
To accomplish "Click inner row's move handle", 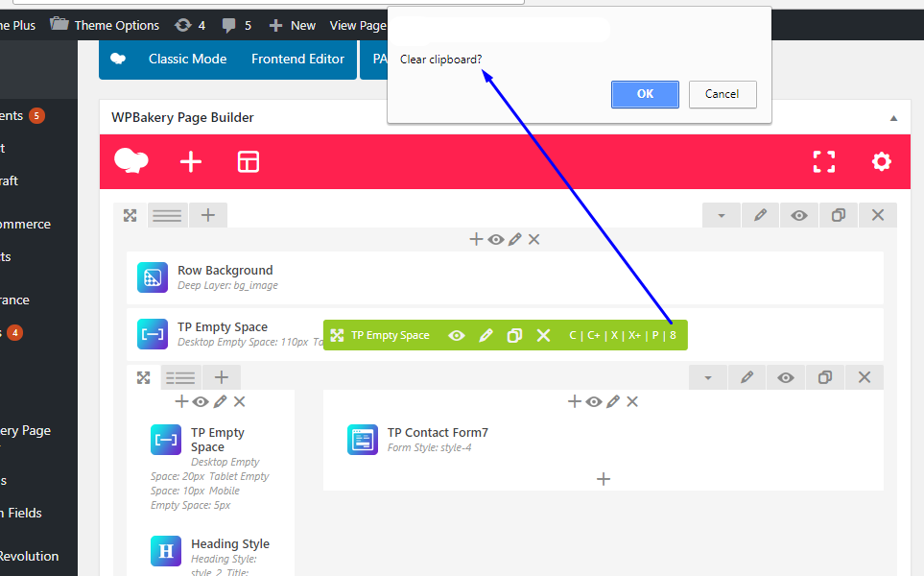I will (143, 378).
